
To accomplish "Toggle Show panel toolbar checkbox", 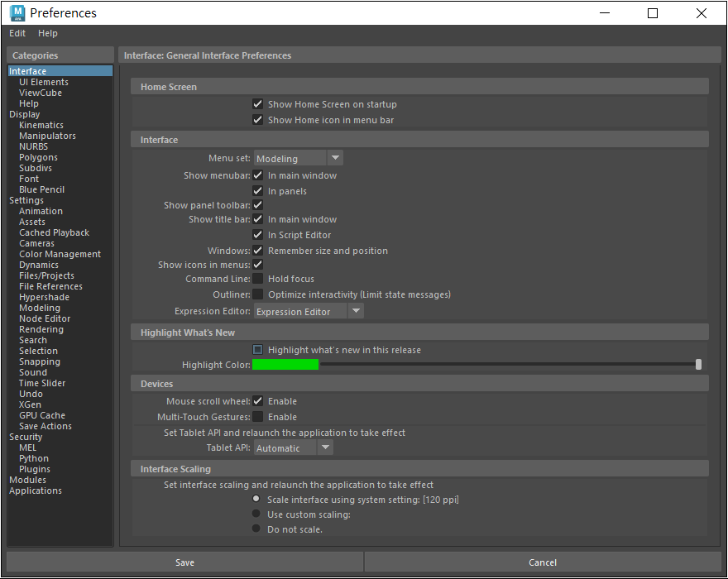I will coord(257,205).
